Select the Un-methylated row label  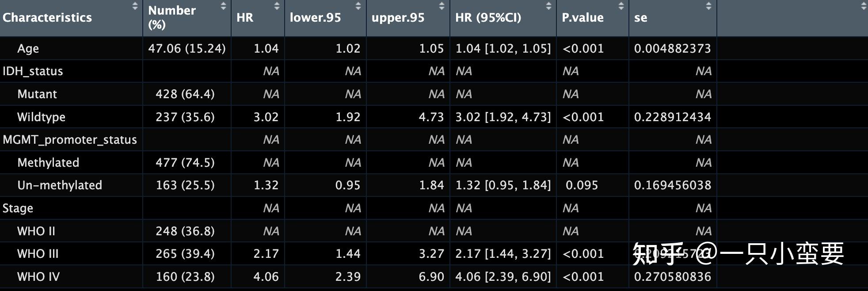click(60, 185)
